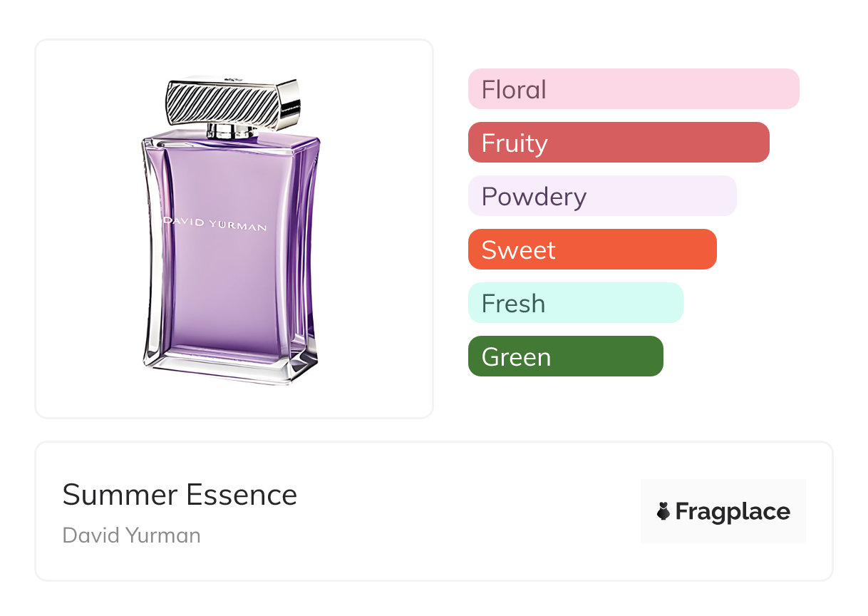The height and width of the screenshot is (616, 868).
Task: Click the gray David Yurman brand name
Action: [x=132, y=535]
